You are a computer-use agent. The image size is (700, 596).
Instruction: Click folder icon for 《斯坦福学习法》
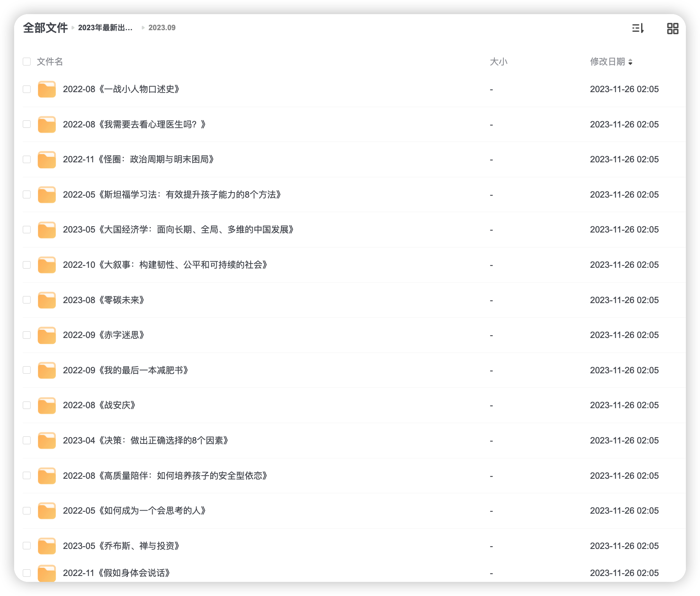pyautogui.click(x=47, y=194)
